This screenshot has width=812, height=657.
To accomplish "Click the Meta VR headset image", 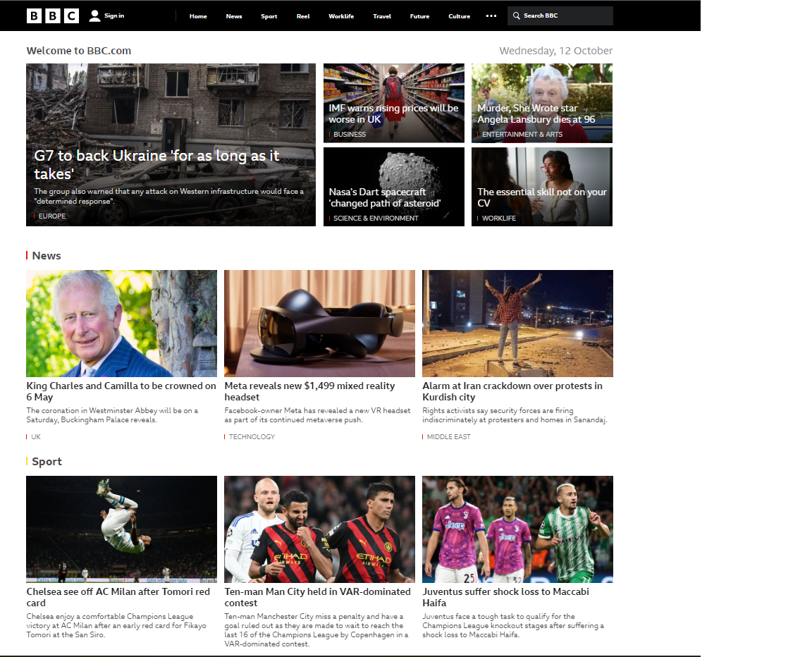I will coord(319,324).
